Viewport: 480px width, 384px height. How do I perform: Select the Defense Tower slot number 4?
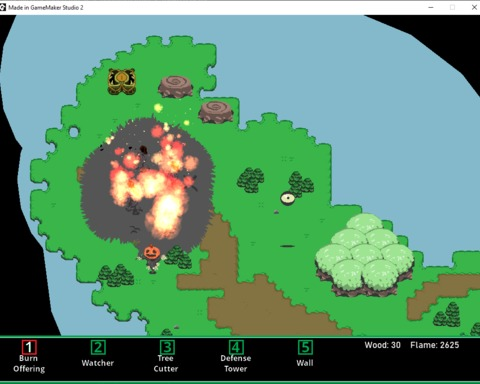pyautogui.click(x=236, y=347)
